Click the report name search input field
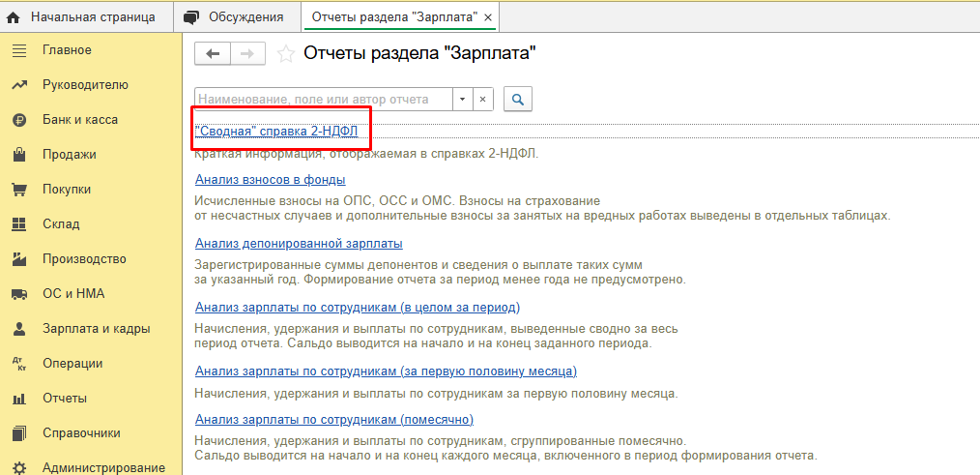Image resolution: width=980 pixels, height=475 pixels. 324,99
